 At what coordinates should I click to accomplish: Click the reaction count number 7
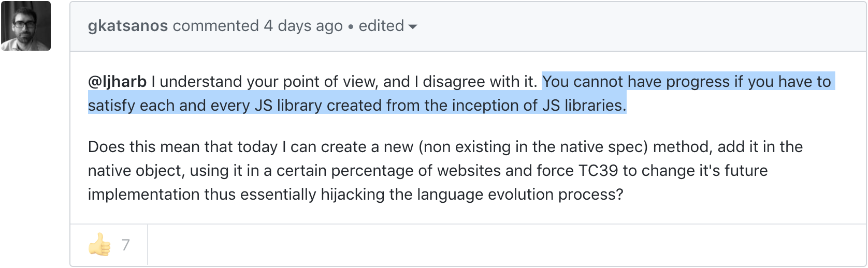(x=126, y=245)
